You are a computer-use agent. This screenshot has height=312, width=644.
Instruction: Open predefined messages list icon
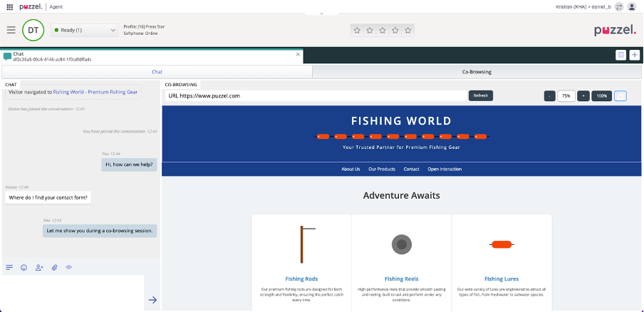coord(9,268)
